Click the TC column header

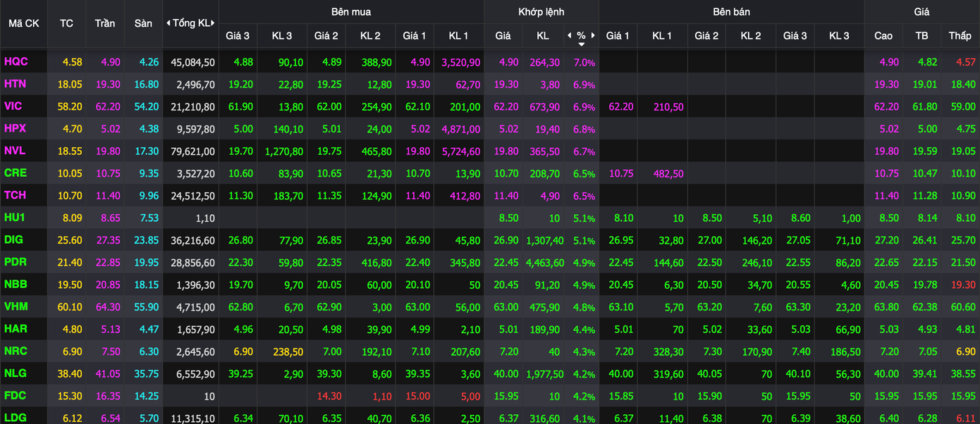click(66, 23)
